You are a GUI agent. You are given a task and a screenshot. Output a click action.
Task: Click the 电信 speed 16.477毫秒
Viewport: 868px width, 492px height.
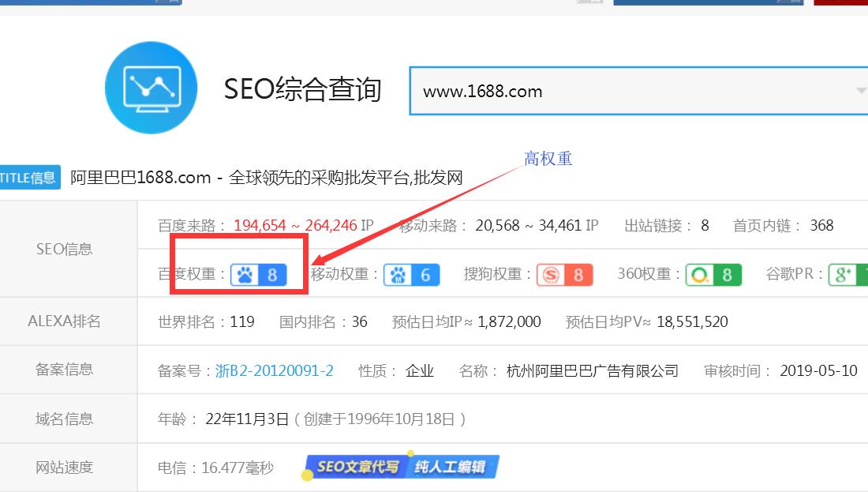[x=238, y=468]
